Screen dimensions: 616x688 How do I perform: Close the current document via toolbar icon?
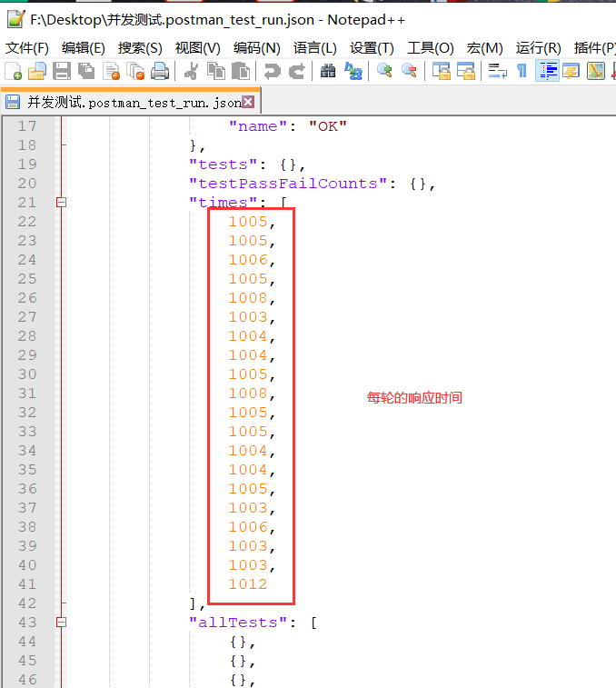(111, 71)
